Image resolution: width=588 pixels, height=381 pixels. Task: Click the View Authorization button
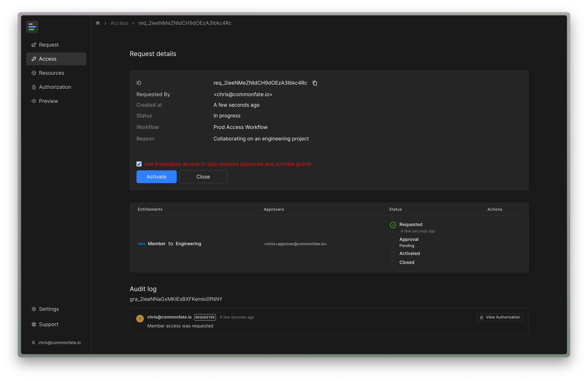coord(500,317)
